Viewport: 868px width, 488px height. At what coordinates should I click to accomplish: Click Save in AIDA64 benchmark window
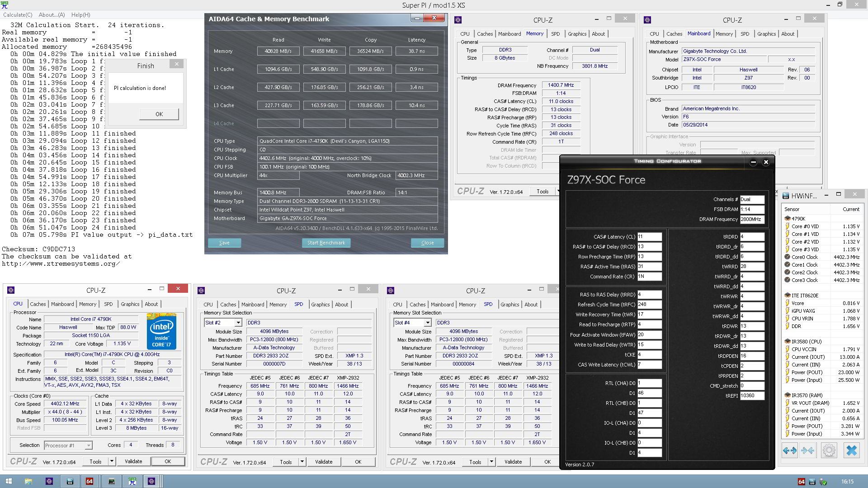[x=224, y=243]
